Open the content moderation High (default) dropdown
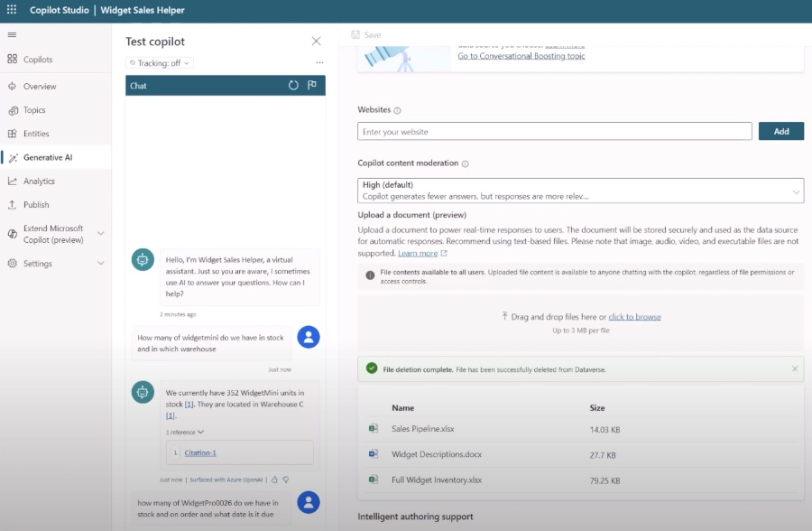The image size is (812, 531). (x=580, y=191)
